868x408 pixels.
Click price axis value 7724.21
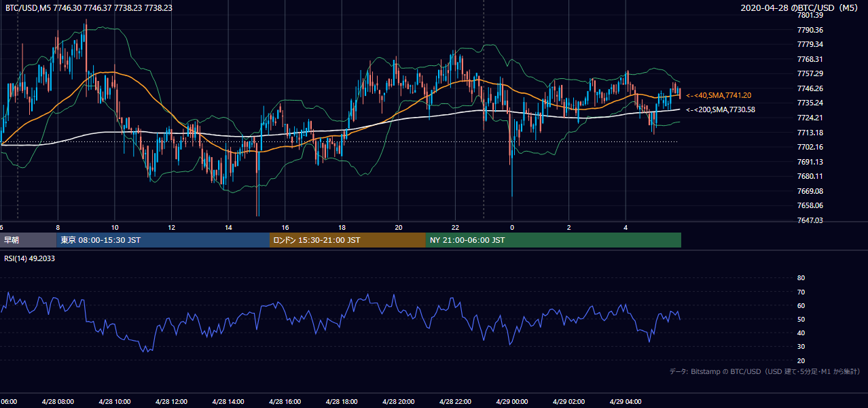click(810, 118)
